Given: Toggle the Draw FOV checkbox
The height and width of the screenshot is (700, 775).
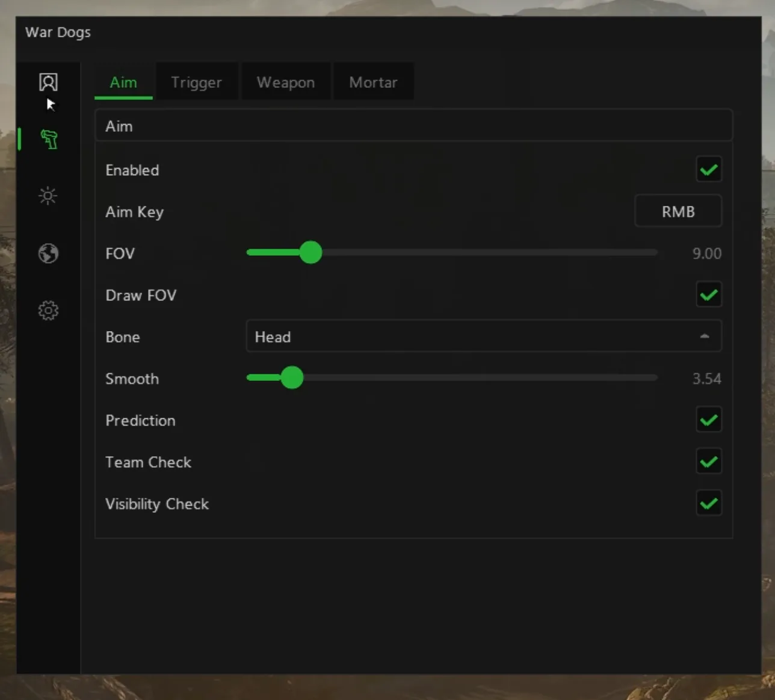Looking at the screenshot, I should [x=709, y=295].
